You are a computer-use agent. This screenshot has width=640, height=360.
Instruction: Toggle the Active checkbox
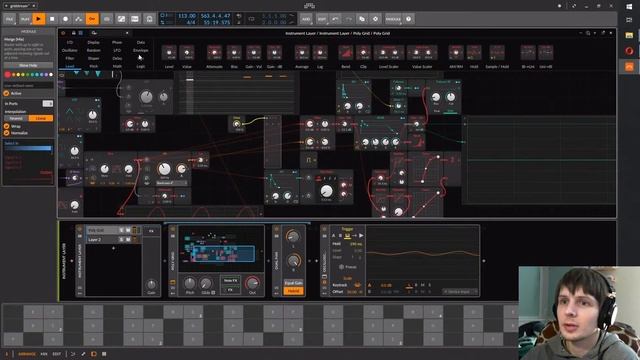pos(6,93)
